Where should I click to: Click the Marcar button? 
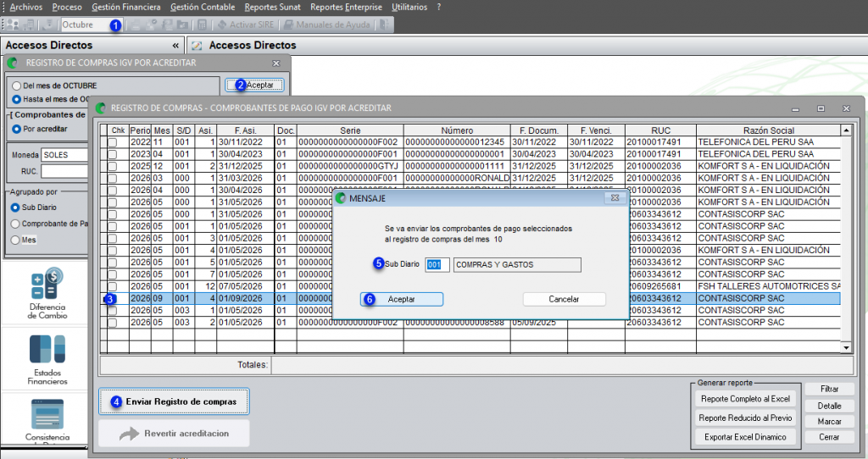pyautogui.click(x=829, y=422)
